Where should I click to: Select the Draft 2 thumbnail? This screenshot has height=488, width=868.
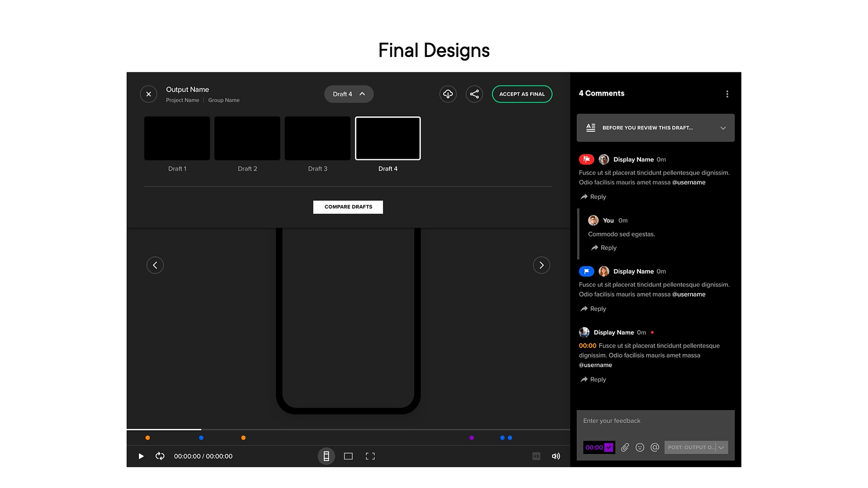pyautogui.click(x=247, y=138)
